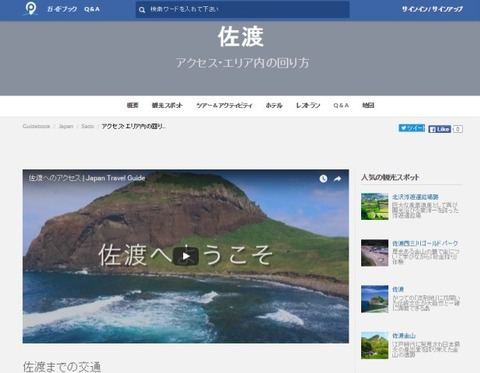
Task: Go to Guidebook breadcrumb
Action: 36,126
